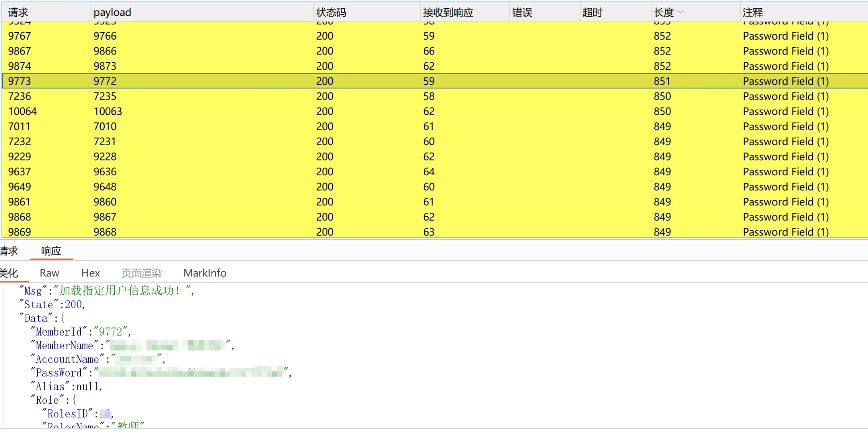Screen dimensions: 868x432
Task: Open the Hex view tab
Action: pos(91,273)
